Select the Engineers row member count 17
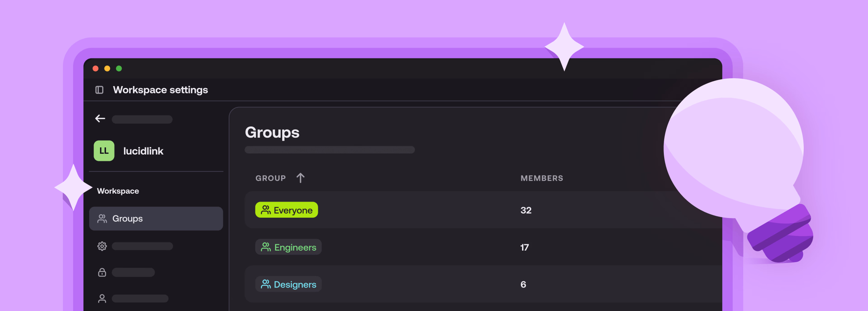Image resolution: width=868 pixels, height=311 pixels. coord(524,247)
